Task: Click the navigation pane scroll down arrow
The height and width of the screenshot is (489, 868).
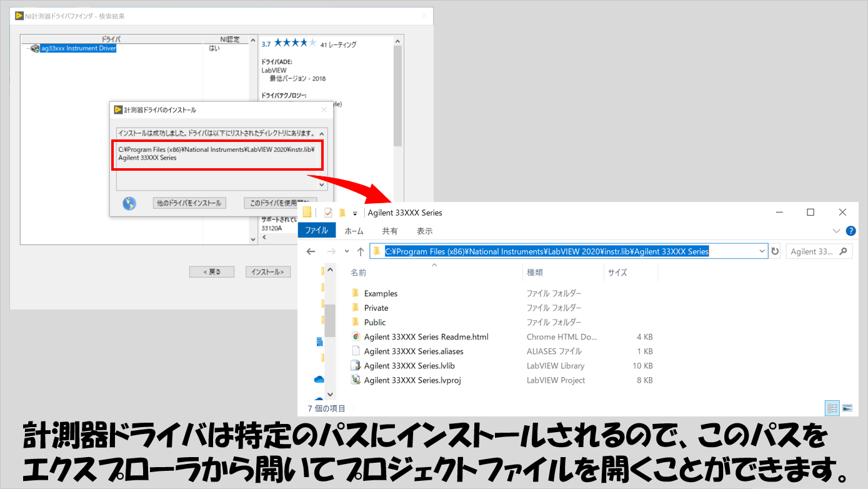Action: [331, 395]
